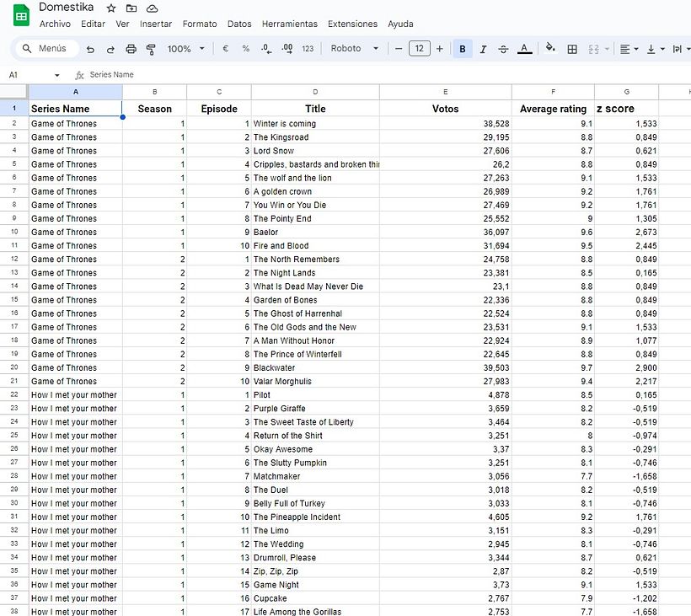This screenshot has height=616, width=691.
Task: Open the fill color tool
Action: [x=549, y=49]
